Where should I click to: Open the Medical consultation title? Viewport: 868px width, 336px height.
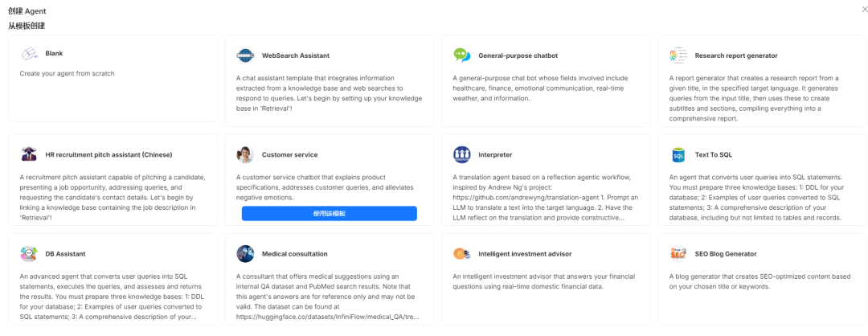294,254
